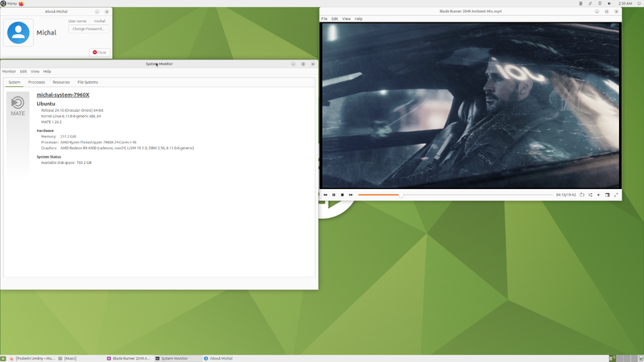Click the playback time 04:18/19:42 label
644x362 pixels.
(x=566, y=195)
